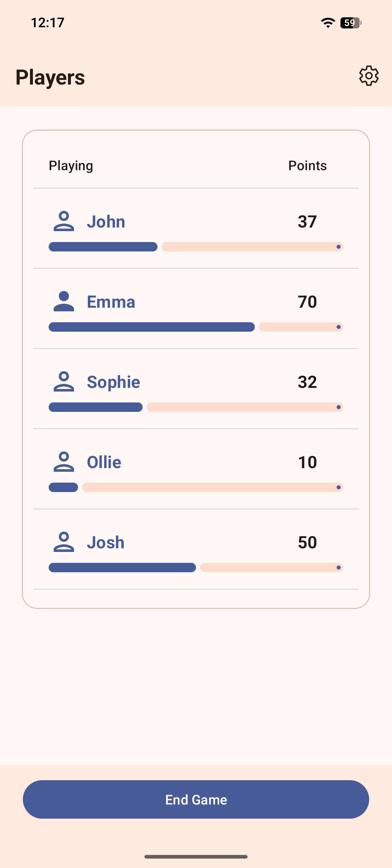Select player name John
The height and width of the screenshot is (868, 392).
106,222
